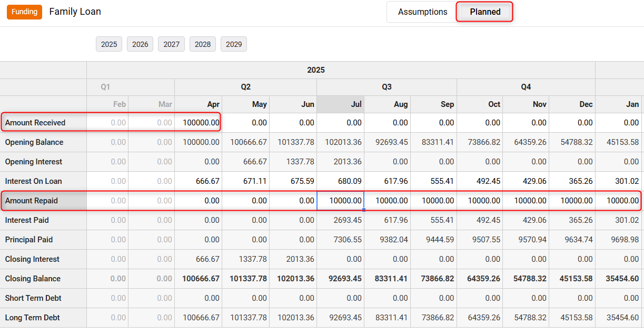Click the Q2 quarter header
This screenshot has width=644, height=334.
click(x=245, y=87)
